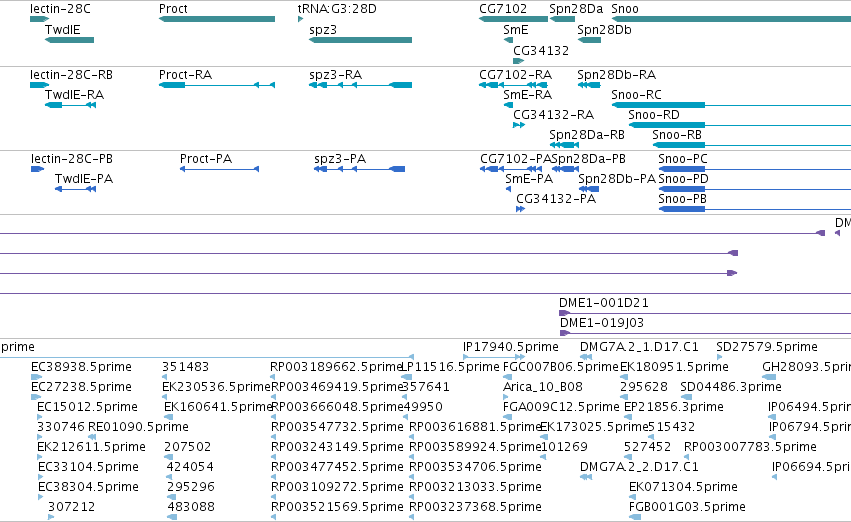Select protein SmE-PA
The height and width of the screenshot is (522, 851).
(x=529, y=179)
